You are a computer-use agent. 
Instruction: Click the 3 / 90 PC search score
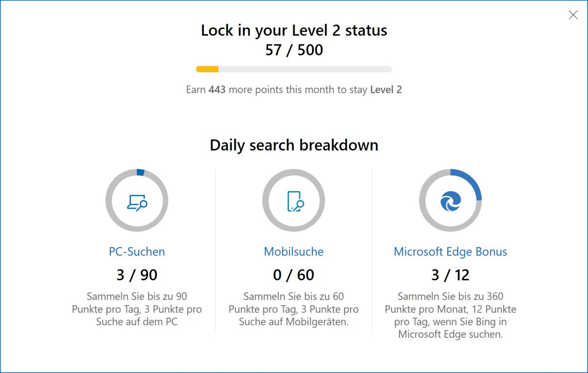pyautogui.click(x=137, y=275)
